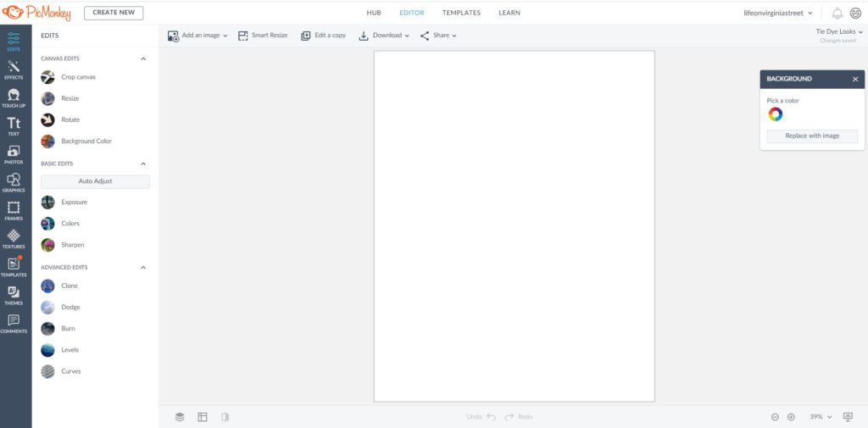This screenshot has height=428, width=868.
Task: Collapse the Advanced Edits section
Action: (143, 268)
